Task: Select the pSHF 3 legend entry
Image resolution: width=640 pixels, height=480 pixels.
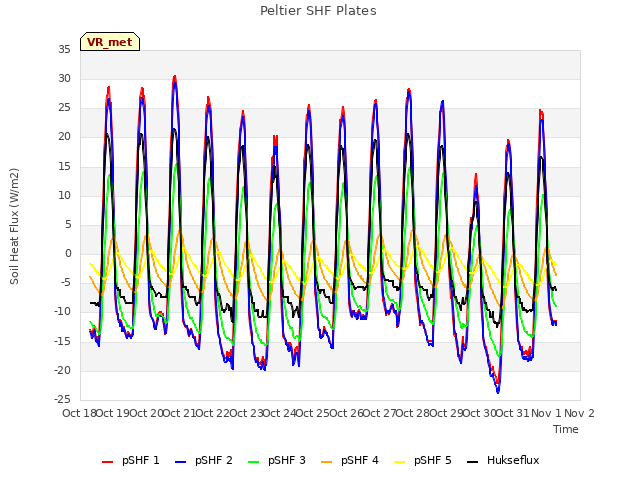Action: coord(277,460)
